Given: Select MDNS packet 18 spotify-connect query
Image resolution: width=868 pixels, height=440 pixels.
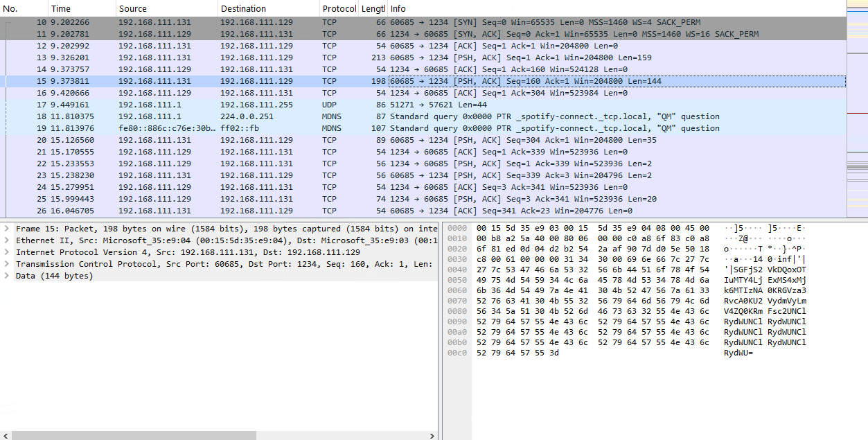Looking at the screenshot, I should click(423, 116).
